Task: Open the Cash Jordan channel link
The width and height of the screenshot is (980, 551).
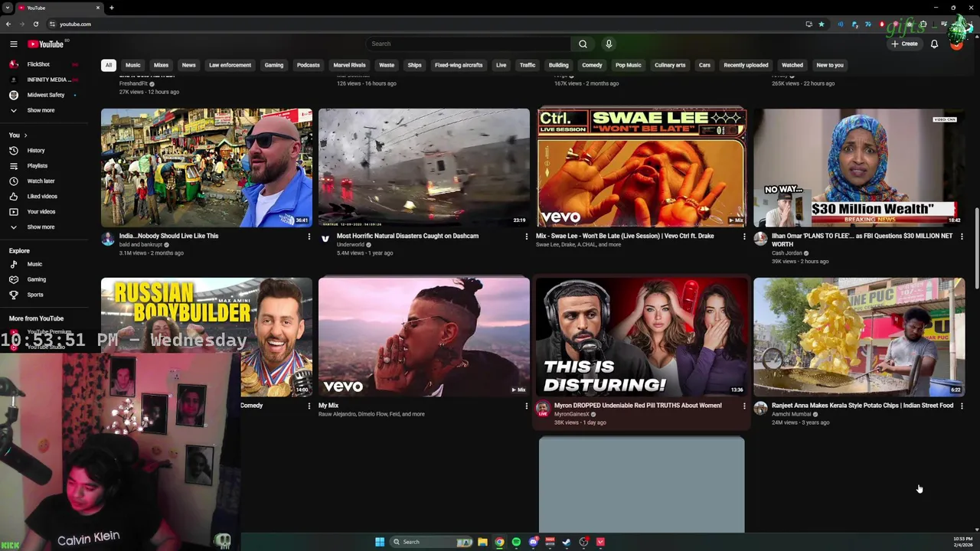Action: [786, 253]
